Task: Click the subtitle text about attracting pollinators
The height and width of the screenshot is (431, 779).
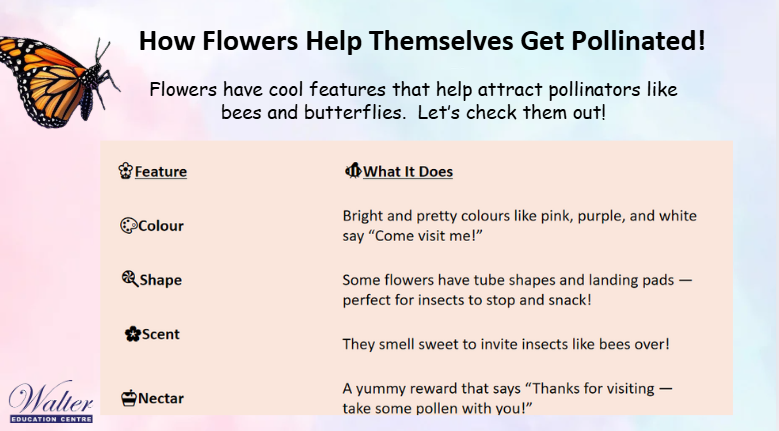Action: 413,101
